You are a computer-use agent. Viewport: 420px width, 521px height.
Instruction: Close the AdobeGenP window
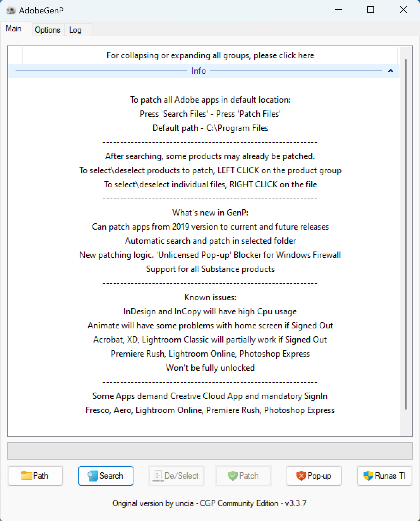pos(403,10)
